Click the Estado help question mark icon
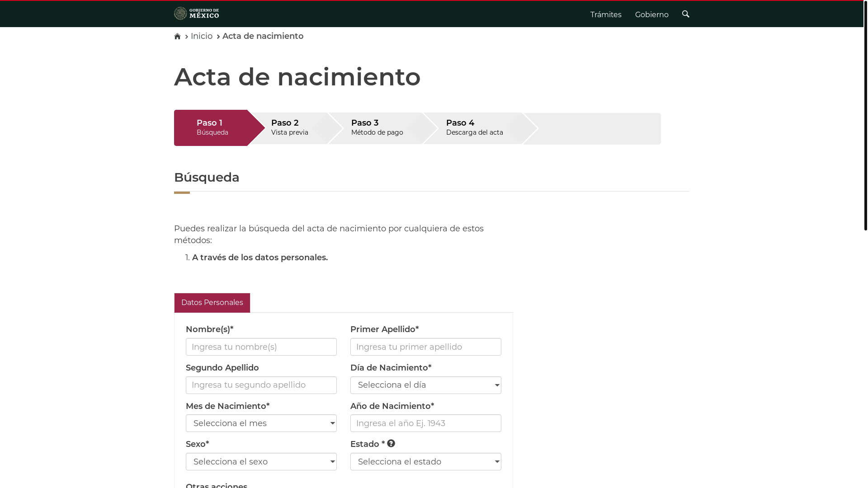Image resolution: width=868 pixels, height=488 pixels. click(x=391, y=444)
